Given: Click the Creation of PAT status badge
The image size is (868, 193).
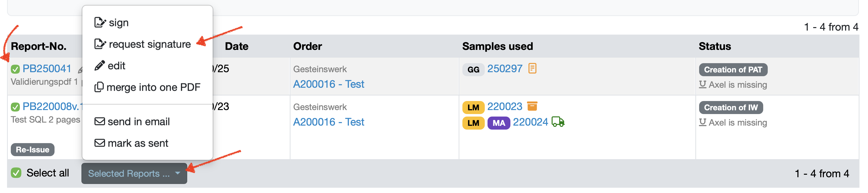Looking at the screenshot, I should tap(733, 70).
